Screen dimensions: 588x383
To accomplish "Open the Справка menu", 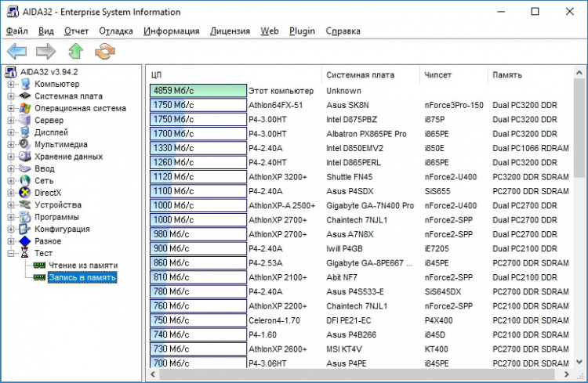I will 343,31.
